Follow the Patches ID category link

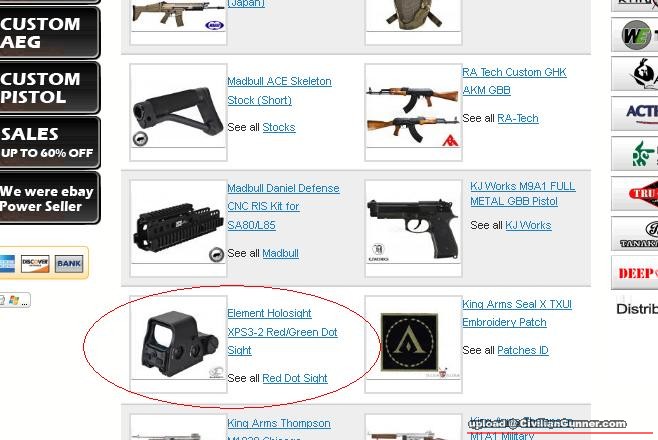point(522,350)
